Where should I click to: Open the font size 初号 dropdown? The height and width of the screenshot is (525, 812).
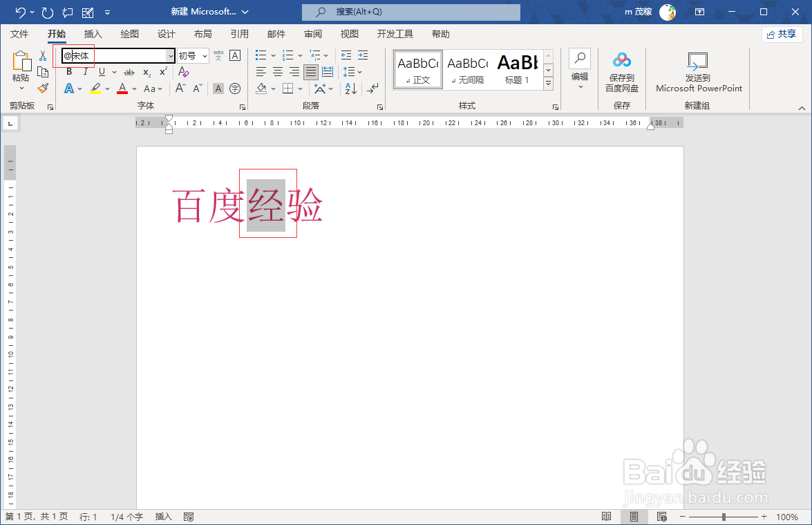click(205, 55)
